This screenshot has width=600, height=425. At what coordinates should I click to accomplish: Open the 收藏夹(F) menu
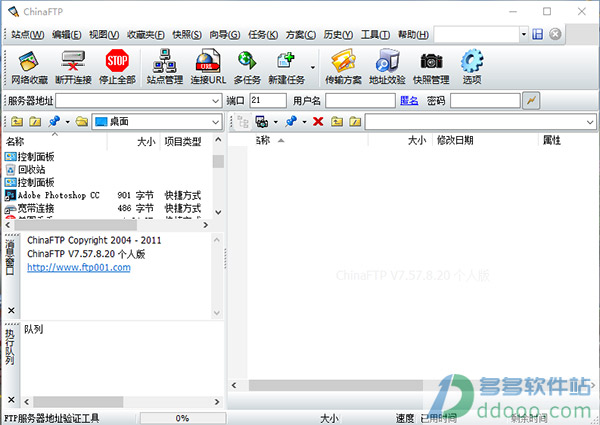click(x=146, y=34)
